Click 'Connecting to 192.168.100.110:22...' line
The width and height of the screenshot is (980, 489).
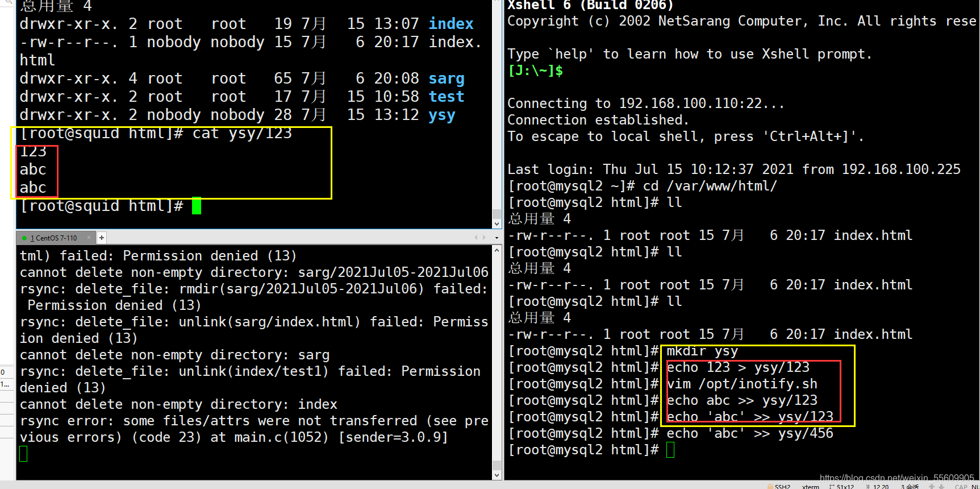click(646, 103)
